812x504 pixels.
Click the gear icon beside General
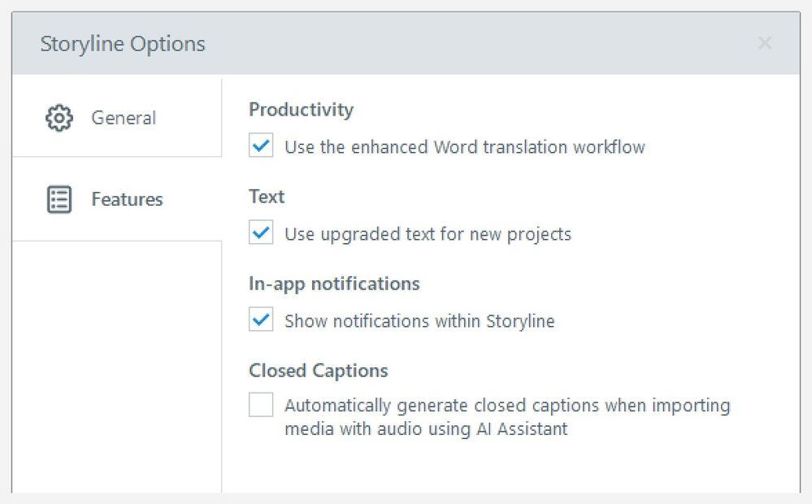click(59, 118)
